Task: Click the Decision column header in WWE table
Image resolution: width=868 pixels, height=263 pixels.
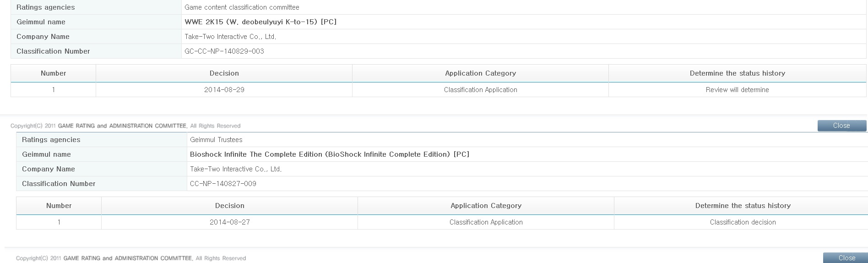Action: [224, 73]
